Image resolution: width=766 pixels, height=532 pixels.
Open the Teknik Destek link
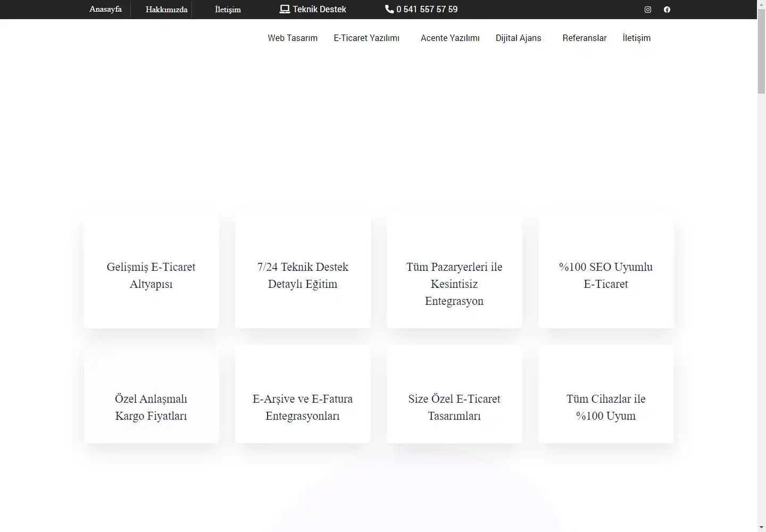319,9
